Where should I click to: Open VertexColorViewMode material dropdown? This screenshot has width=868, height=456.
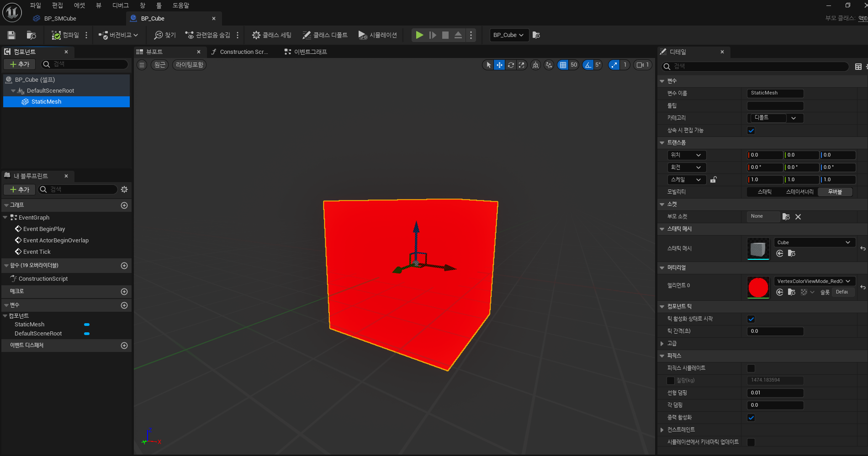click(814, 281)
